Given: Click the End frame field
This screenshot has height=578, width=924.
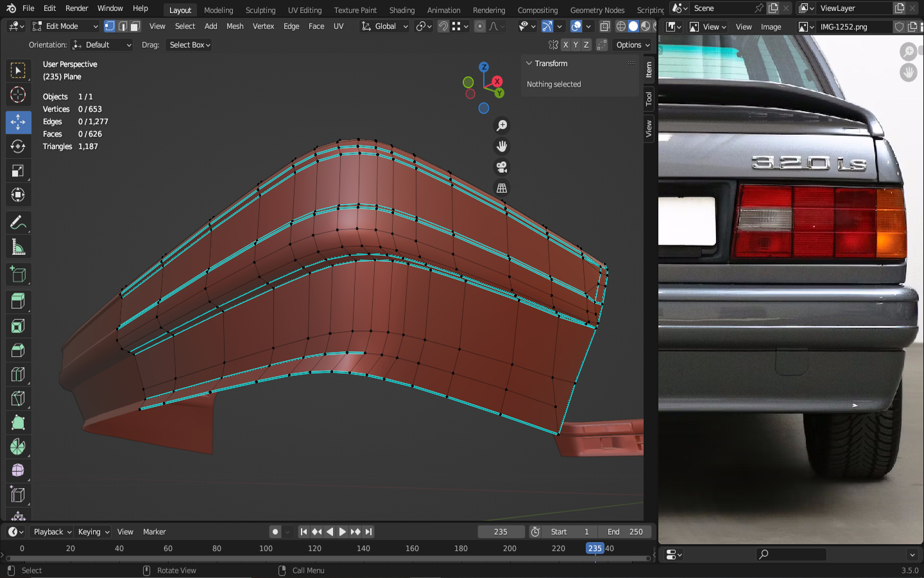Looking at the screenshot, I should pyautogui.click(x=625, y=532).
